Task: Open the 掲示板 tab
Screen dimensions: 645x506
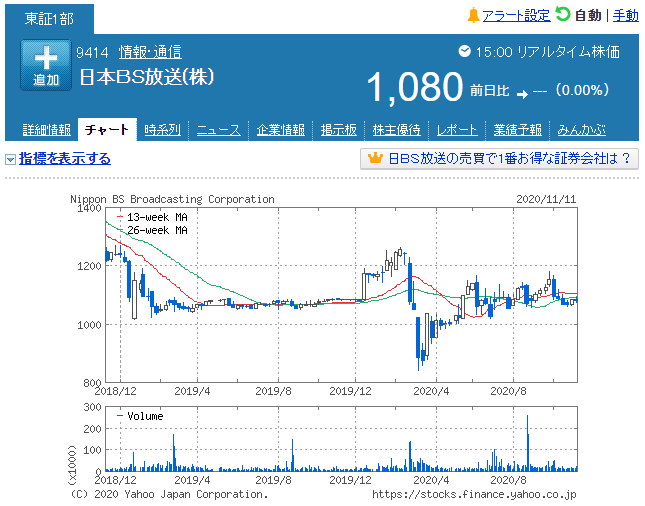Action: 339,130
